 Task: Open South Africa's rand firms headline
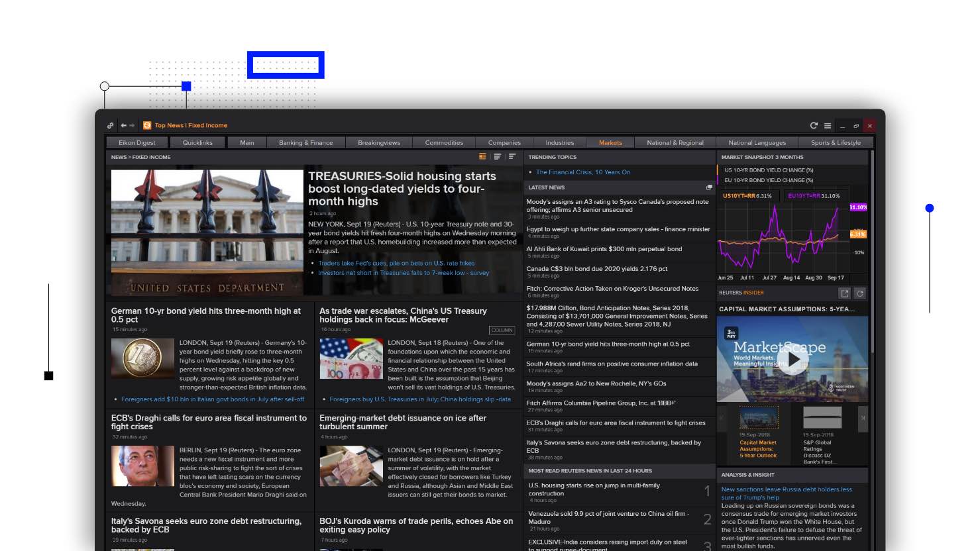coord(612,364)
